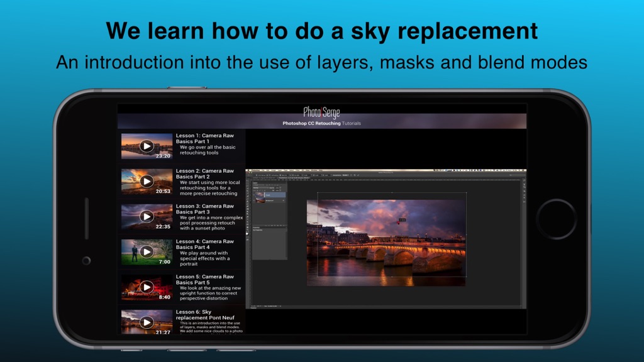Select the Lesson 5 perspective distortion description
The width and height of the screenshot is (644, 362).
click(210, 293)
